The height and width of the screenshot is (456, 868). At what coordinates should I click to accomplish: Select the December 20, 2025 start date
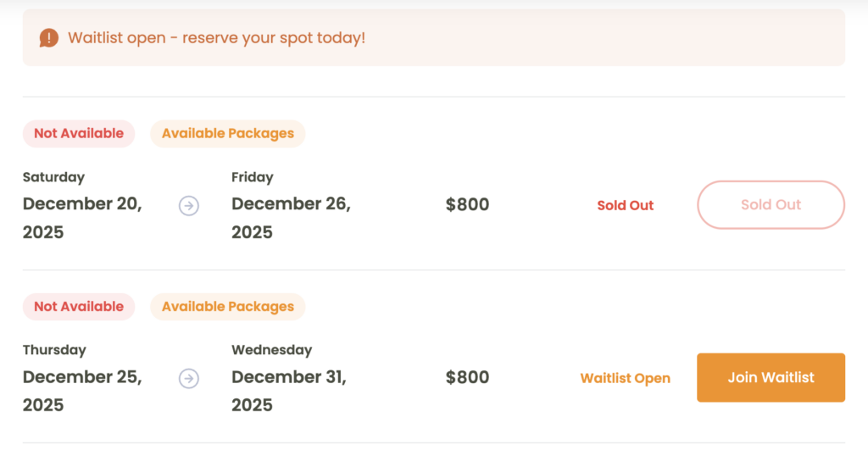[x=82, y=218]
